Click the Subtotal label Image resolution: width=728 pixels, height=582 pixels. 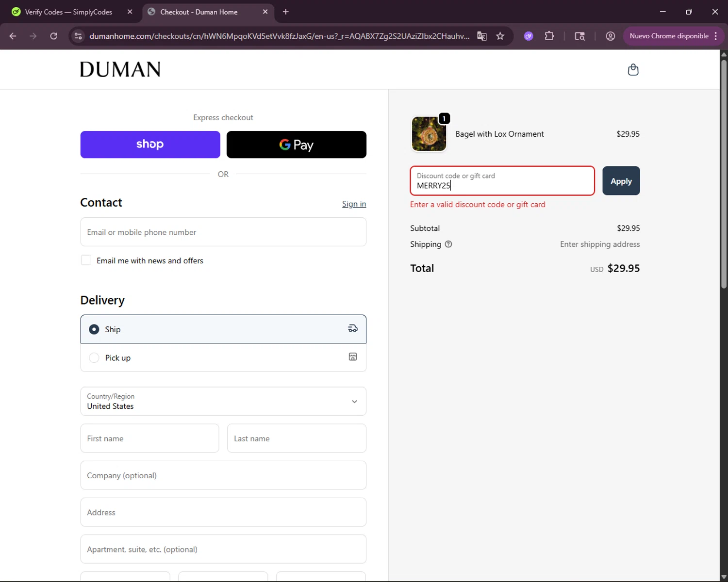coord(425,228)
